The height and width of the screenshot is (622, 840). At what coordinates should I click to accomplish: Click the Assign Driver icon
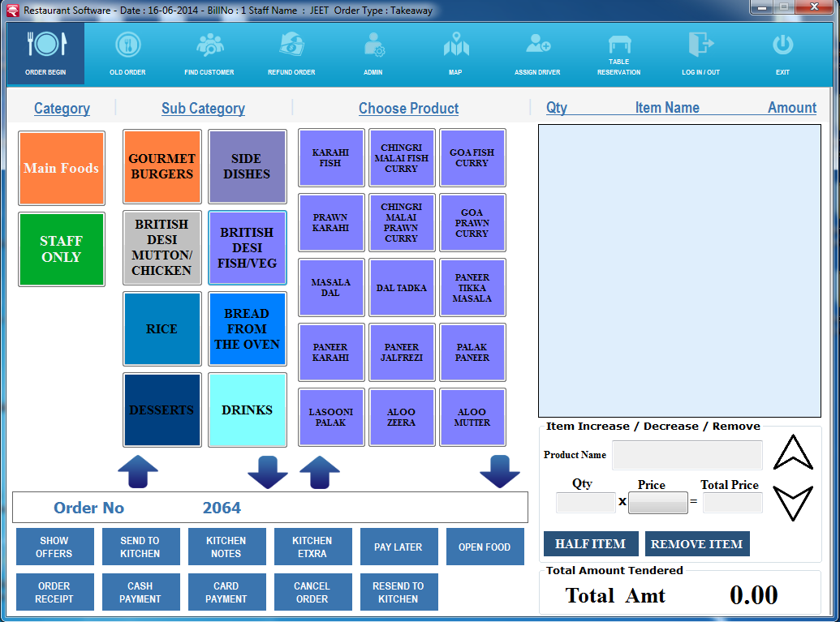click(537, 46)
